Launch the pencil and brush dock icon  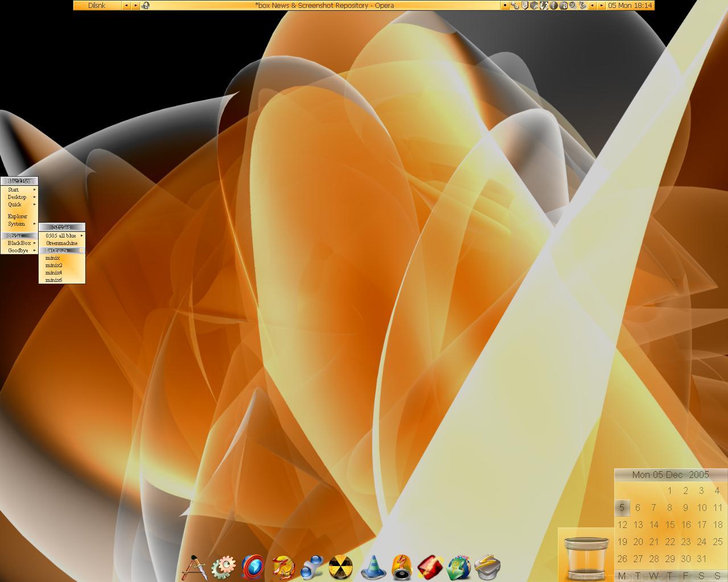point(194,567)
